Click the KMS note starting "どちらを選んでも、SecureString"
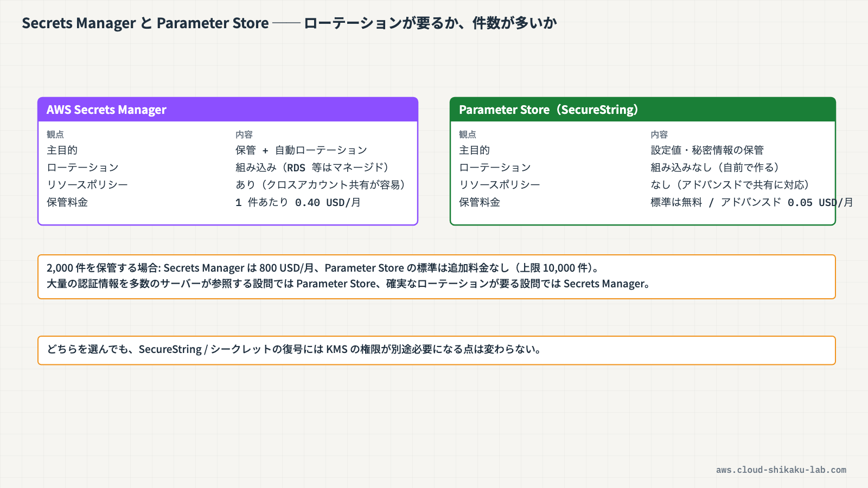Image resolution: width=868 pixels, height=488 pixels. pyautogui.click(x=294, y=349)
